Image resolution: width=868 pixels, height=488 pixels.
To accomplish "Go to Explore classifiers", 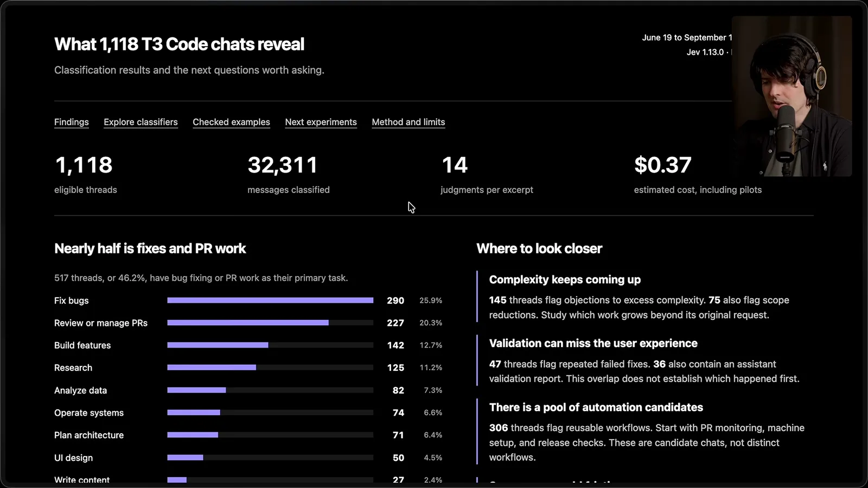I will pos(141,122).
